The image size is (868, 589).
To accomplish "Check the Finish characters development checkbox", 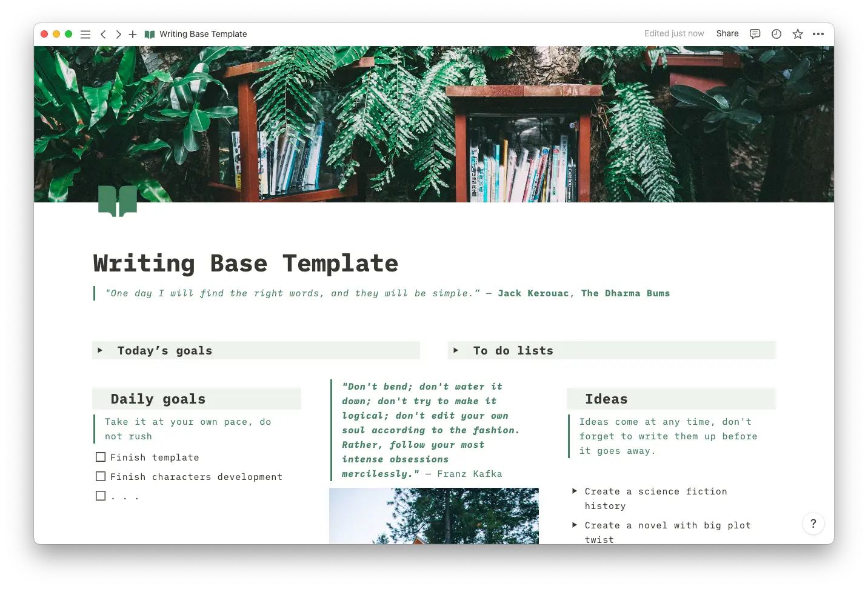I will point(101,476).
